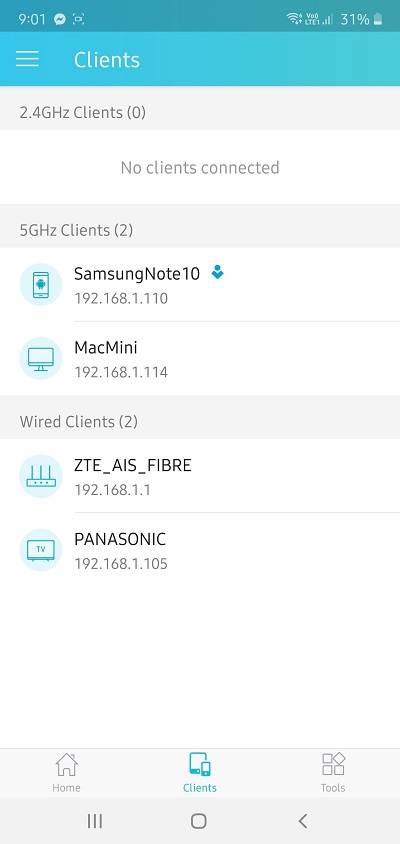Tap the Home house icon

click(66, 764)
